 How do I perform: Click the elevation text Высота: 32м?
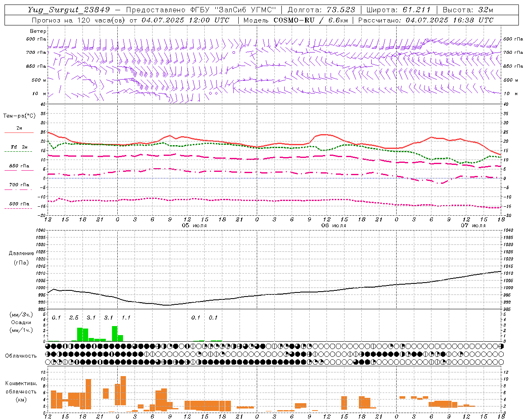468,10
